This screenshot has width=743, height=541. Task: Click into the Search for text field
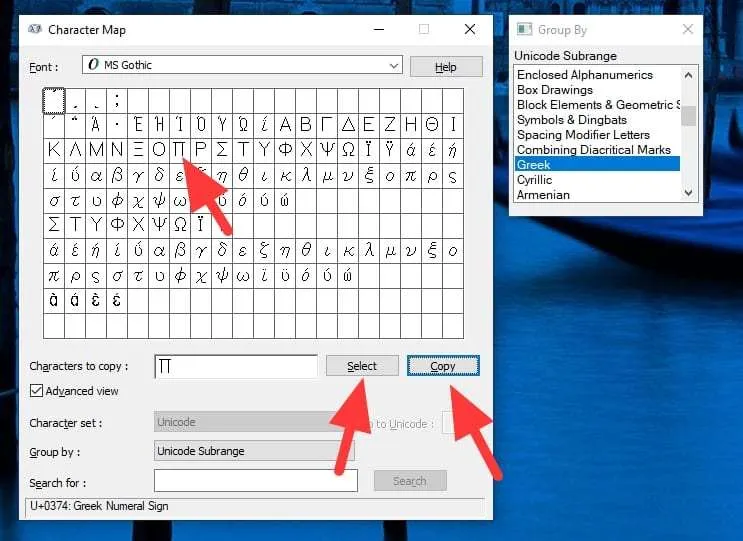tap(256, 481)
